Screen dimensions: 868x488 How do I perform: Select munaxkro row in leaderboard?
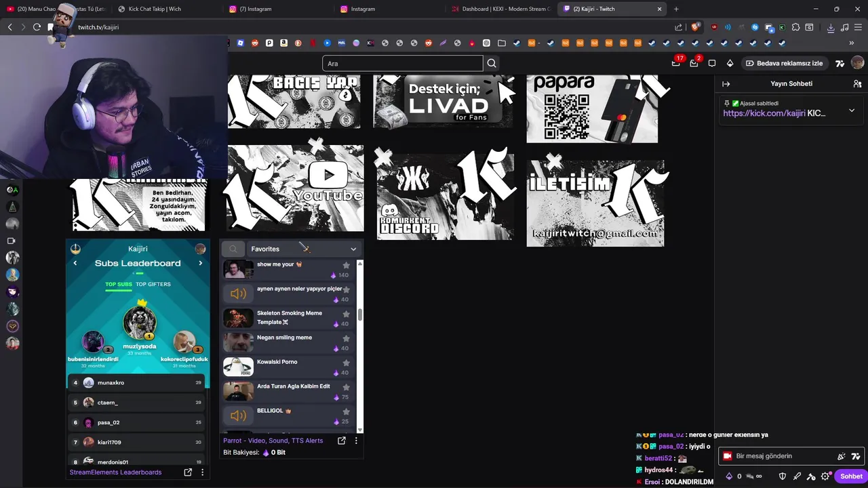[x=138, y=383]
